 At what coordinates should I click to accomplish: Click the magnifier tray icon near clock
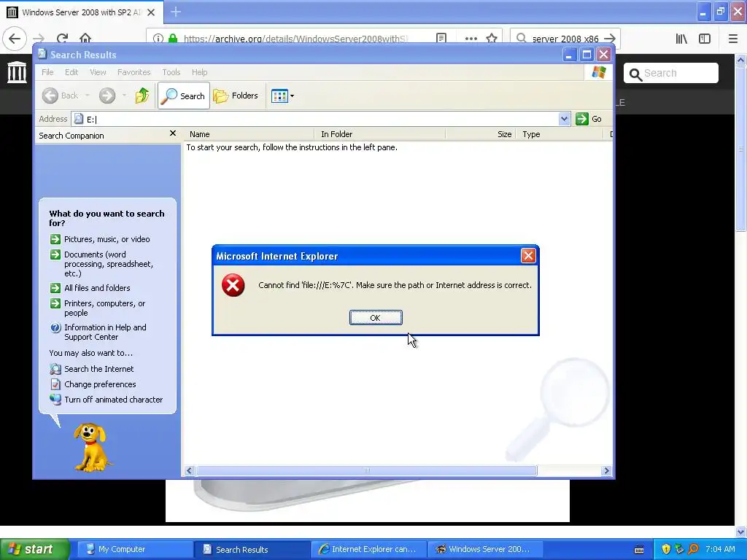(x=693, y=549)
